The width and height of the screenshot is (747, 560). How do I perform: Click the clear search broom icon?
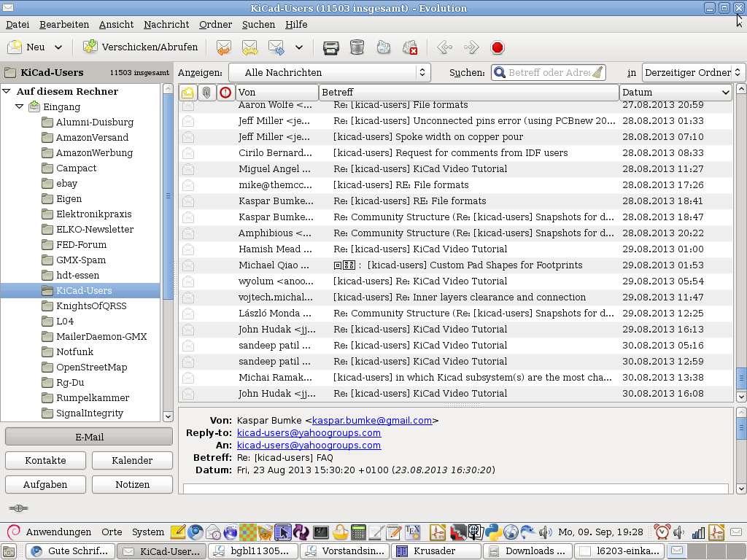point(597,72)
